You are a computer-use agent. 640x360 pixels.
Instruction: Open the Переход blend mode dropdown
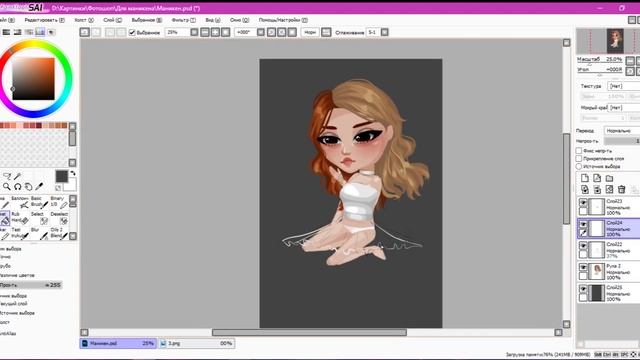622,131
